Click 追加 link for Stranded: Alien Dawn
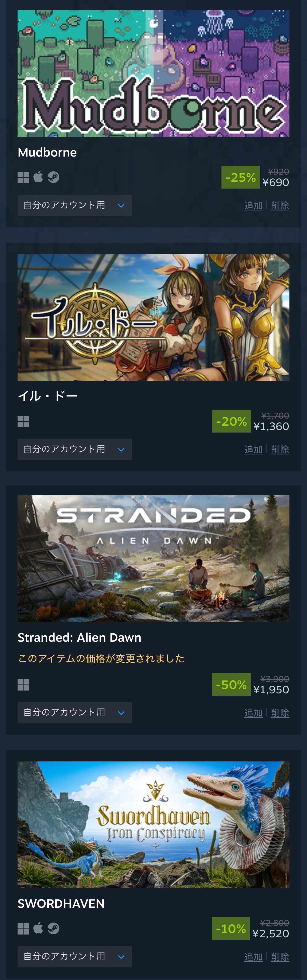 coord(253,713)
